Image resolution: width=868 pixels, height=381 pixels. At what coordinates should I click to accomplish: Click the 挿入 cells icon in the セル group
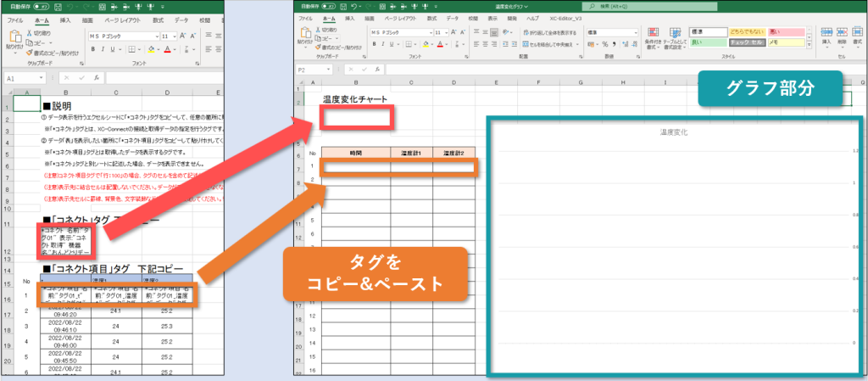(x=827, y=37)
